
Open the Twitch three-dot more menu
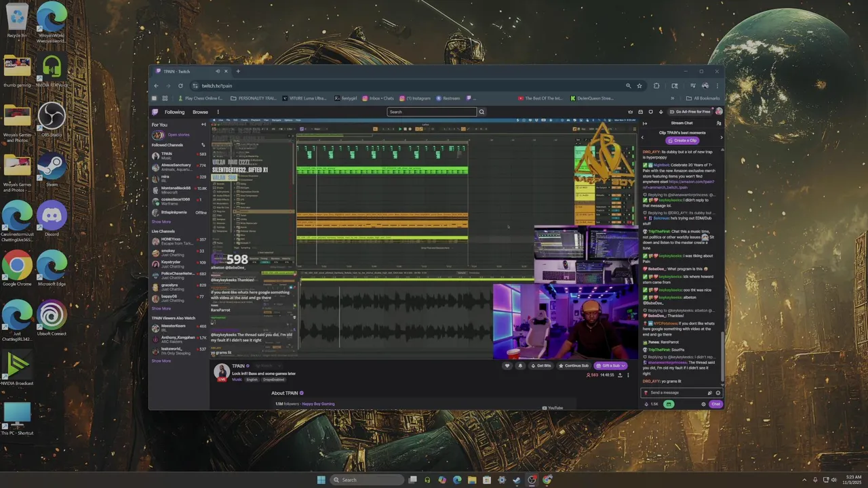218,112
